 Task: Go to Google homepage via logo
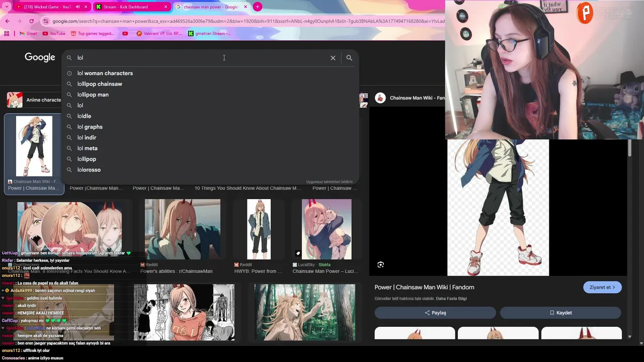[x=40, y=57]
